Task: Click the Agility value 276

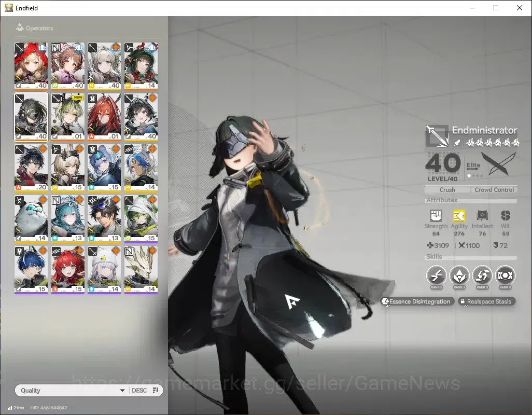Action: click(x=459, y=233)
